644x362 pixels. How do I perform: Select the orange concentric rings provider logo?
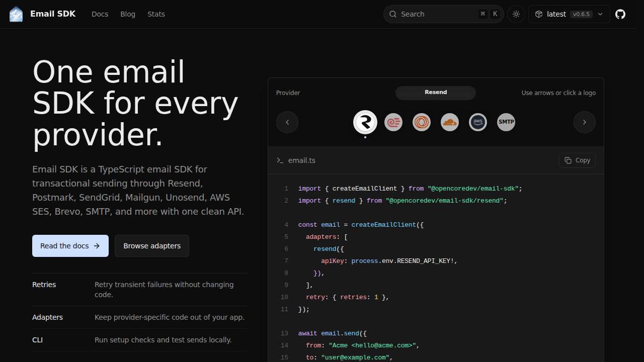(422, 122)
